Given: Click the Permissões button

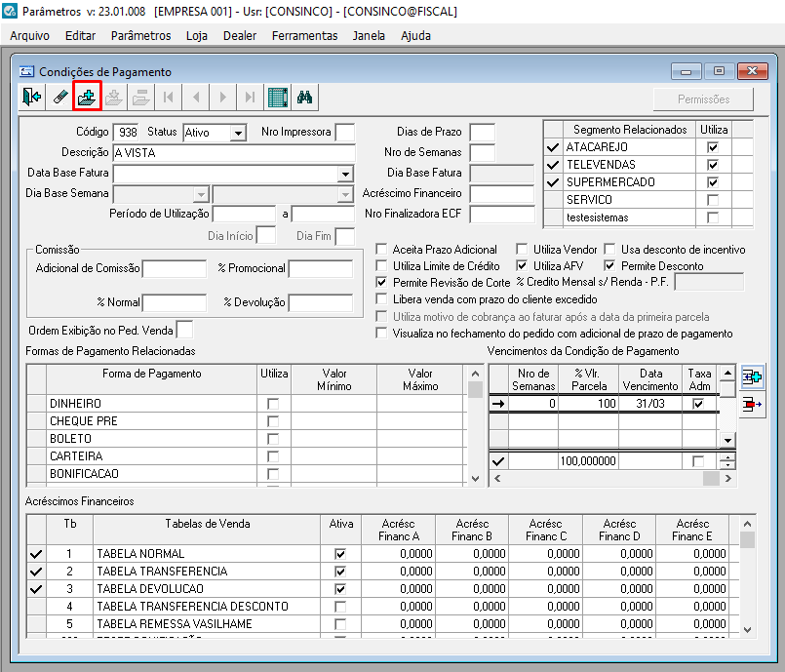Looking at the screenshot, I should pyautogui.click(x=703, y=99).
